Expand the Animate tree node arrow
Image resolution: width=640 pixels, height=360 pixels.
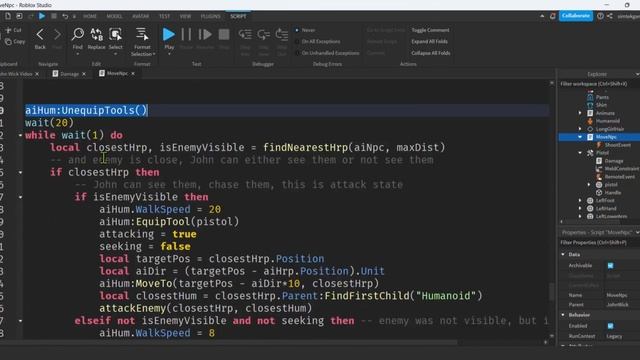point(580,113)
